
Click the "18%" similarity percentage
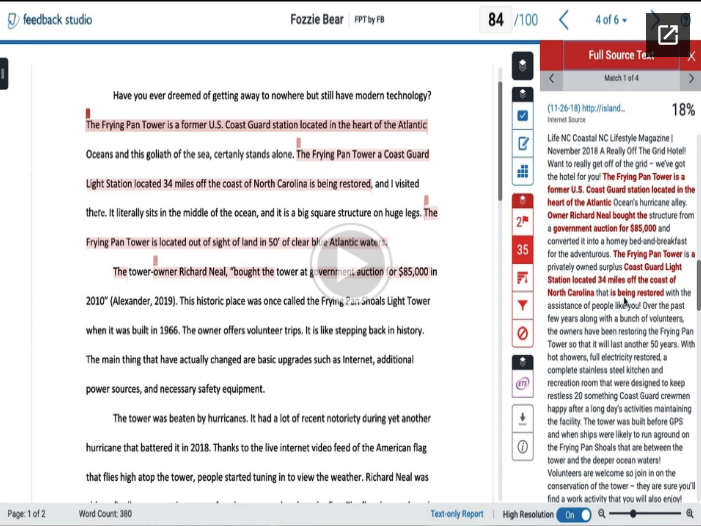(683, 109)
